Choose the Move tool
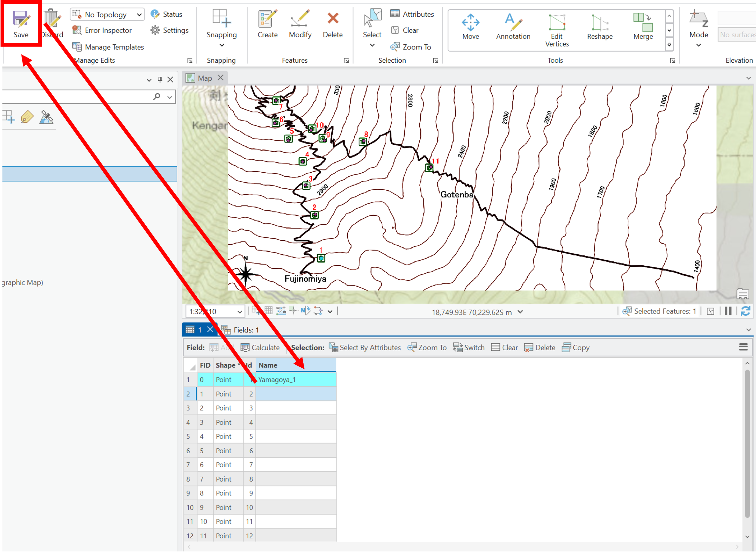 coord(471,27)
